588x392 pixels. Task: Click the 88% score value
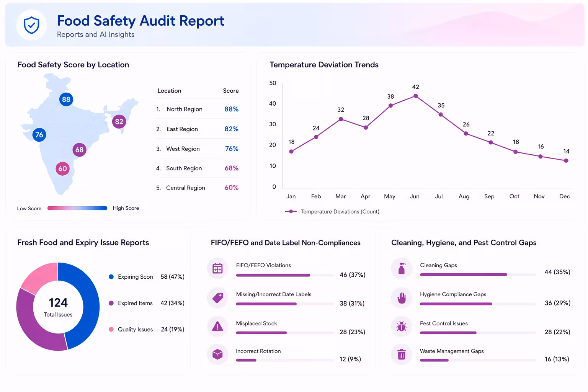click(x=231, y=109)
